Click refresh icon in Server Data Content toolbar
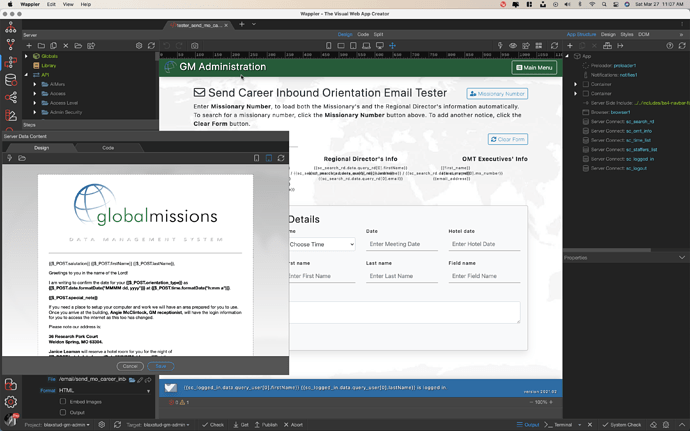This screenshot has height=431, width=690. click(x=281, y=158)
